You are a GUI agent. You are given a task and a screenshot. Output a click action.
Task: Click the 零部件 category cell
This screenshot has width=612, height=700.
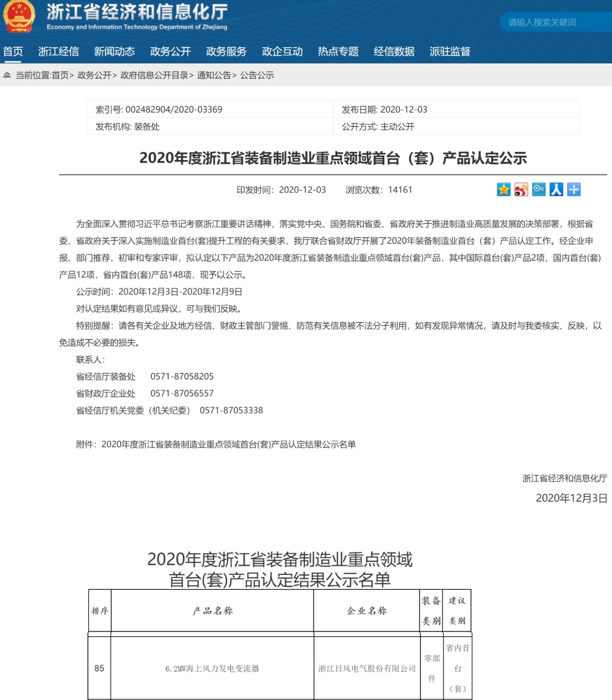pos(432,668)
